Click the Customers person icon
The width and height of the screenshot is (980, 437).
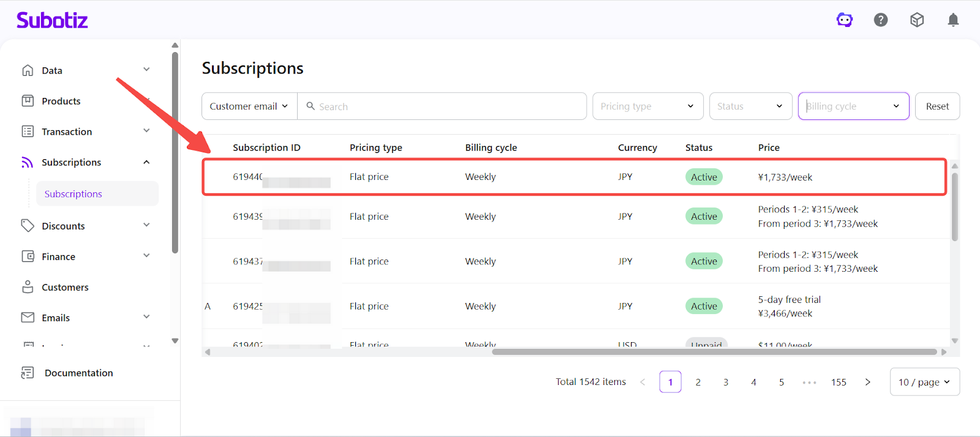tap(28, 287)
